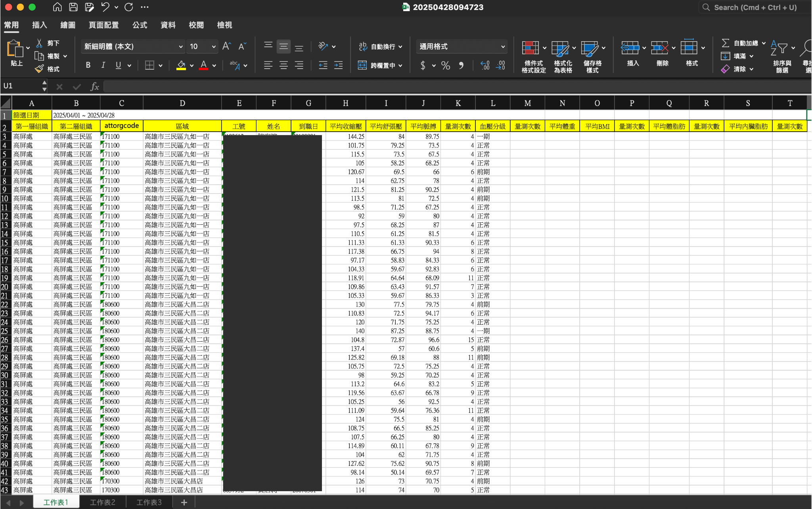Center text horizontally icon
This screenshot has width=812, height=509.
[x=284, y=65]
